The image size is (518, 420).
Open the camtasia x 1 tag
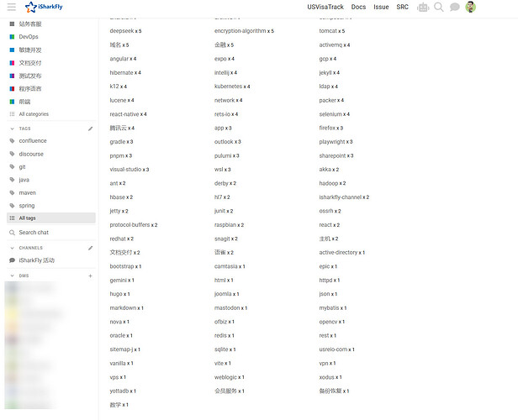tap(230, 266)
